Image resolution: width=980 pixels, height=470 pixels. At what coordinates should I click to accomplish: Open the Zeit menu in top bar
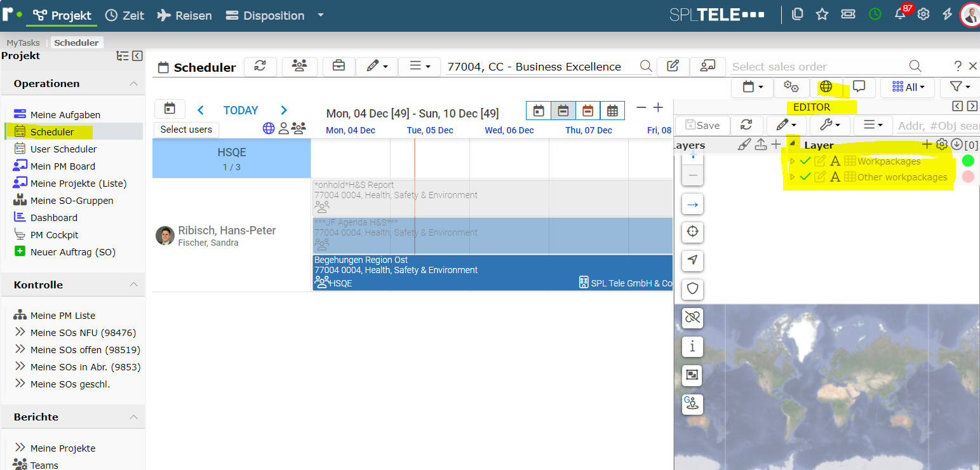coord(124,15)
